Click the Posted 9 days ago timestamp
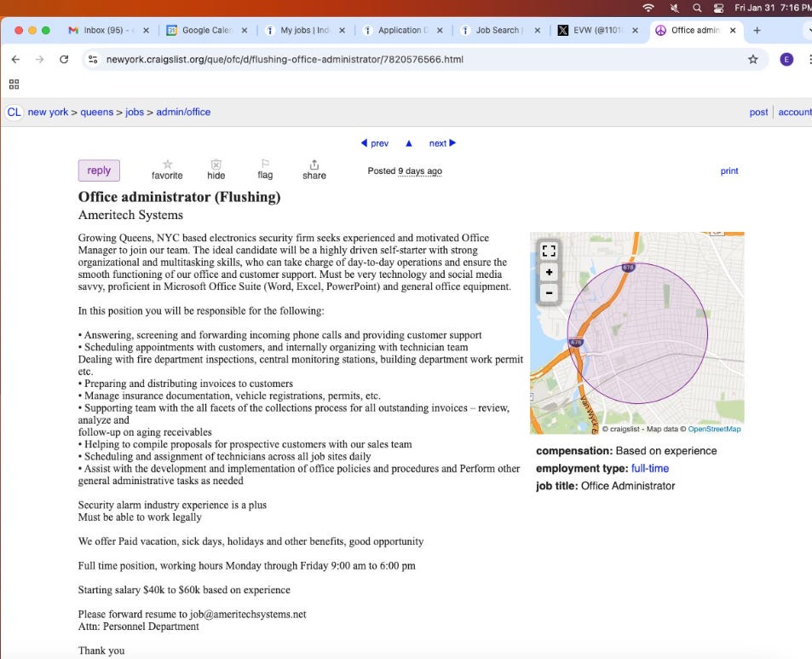812x659 pixels. click(x=405, y=171)
